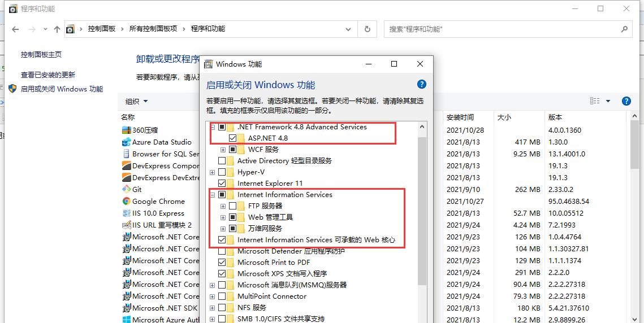This screenshot has height=323, width=644.
Task: Open the 组织 menu
Action: coord(136,102)
